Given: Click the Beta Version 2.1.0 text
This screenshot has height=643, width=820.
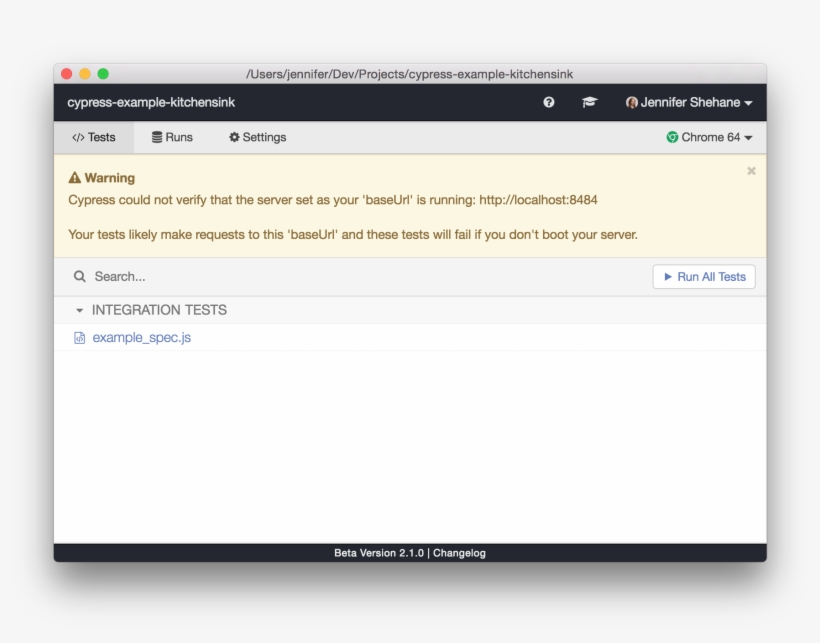Looking at the screenshot, I should (379, 553).
